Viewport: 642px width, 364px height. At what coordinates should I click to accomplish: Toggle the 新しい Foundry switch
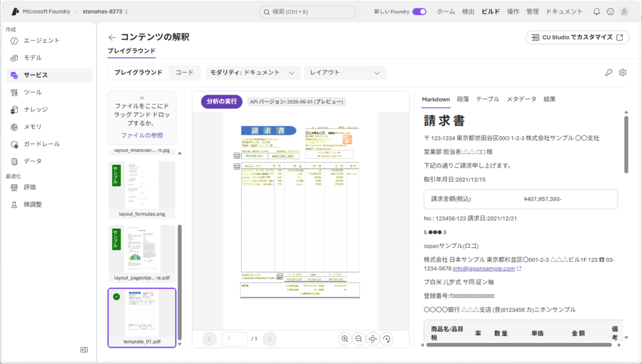[419, 11]
